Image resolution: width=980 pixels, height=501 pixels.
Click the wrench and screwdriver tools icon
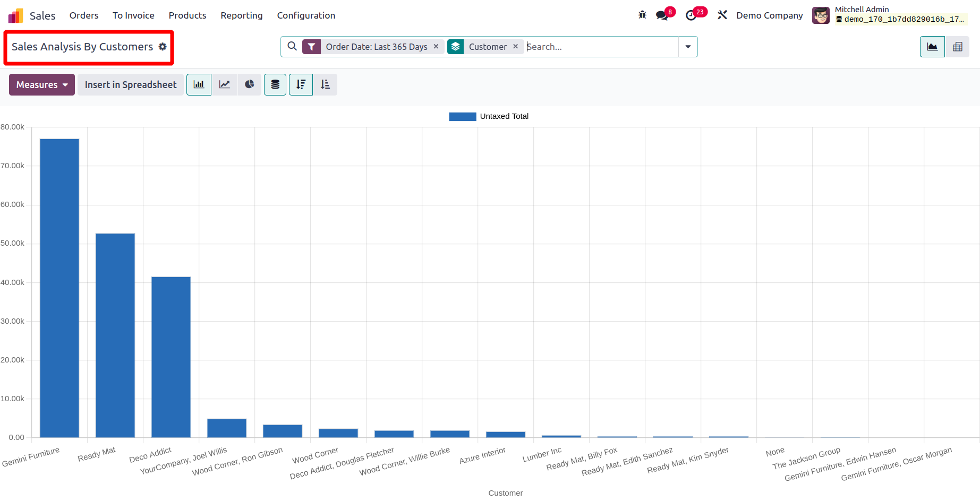click(x=722, y=15)
